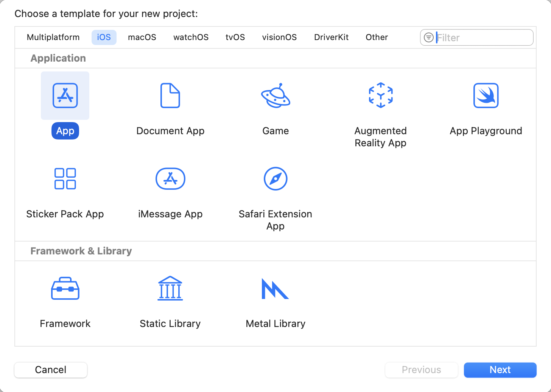Pick the Game template icon
This screenshot has height=392, width=551.
pos(275,96)
